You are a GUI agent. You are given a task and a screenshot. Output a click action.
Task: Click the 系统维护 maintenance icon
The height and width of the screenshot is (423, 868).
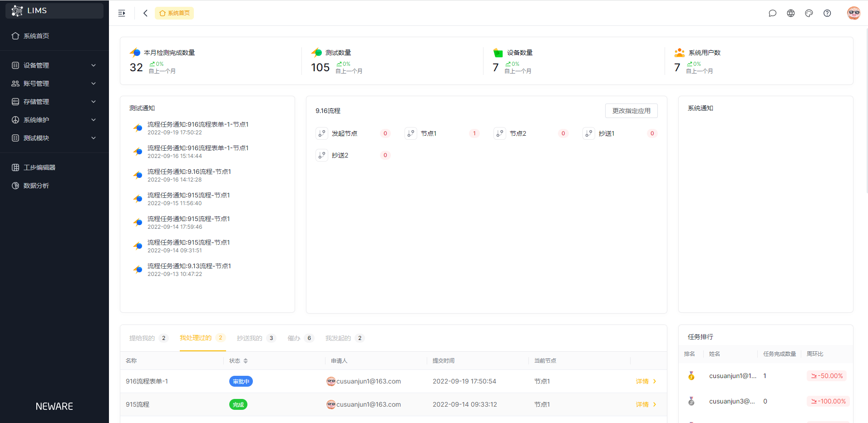tap(15, 120)
